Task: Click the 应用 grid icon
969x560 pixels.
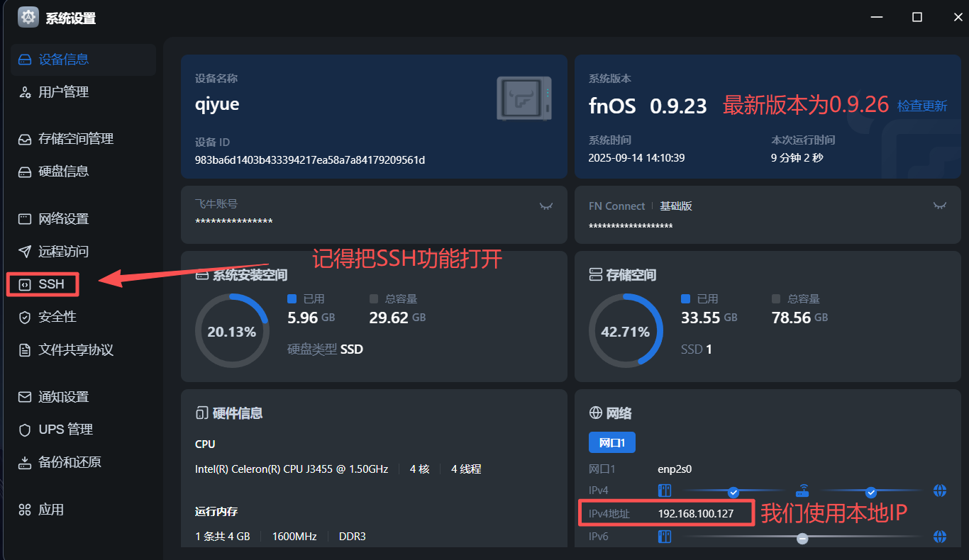Action: click(x=25, y=510)
